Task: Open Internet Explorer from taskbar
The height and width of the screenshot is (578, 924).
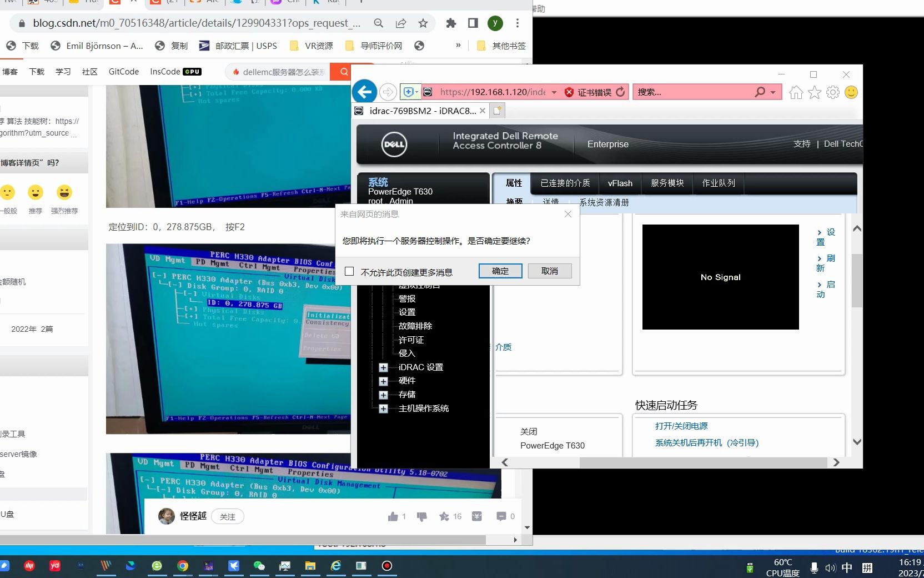Action: pos(336,566)
